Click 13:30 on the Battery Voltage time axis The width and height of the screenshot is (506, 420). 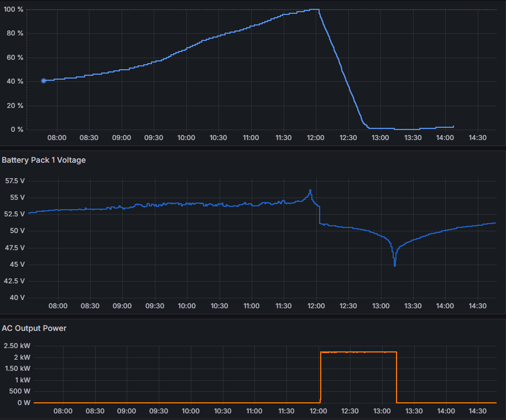pos(413,306)
